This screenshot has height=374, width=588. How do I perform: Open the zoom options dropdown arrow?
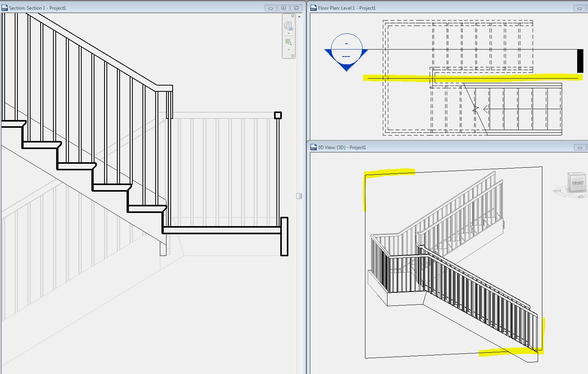(x=288, y=50)
